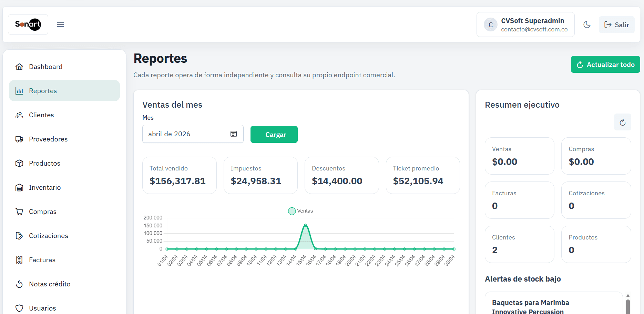Click the Productos summary card

596,244
